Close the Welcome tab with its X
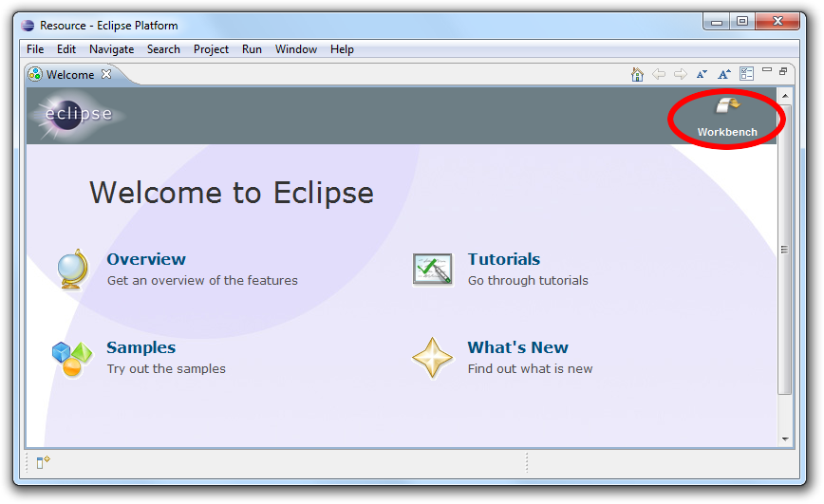The image size is (824, 504). tap(106, 74)
